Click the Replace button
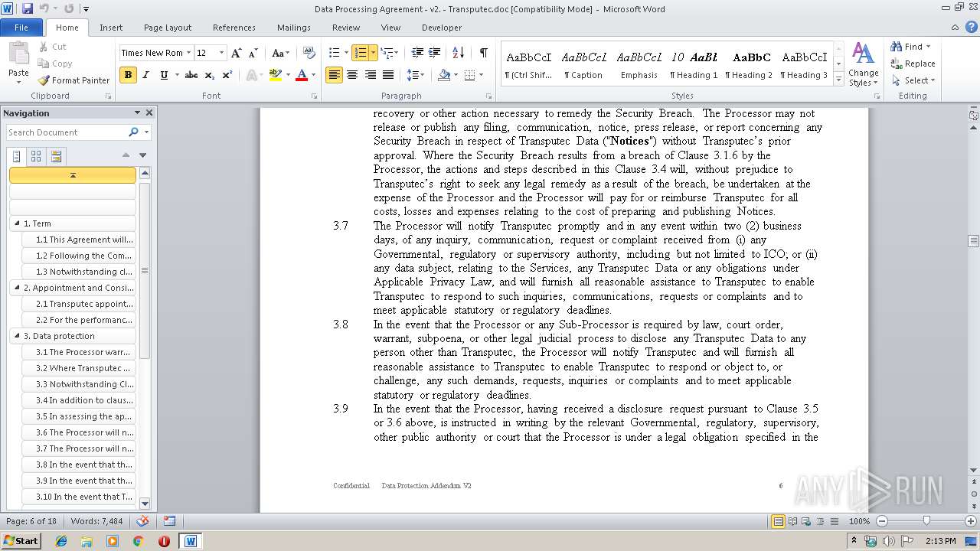Screen dimensions: 980x551 (913, 64)
